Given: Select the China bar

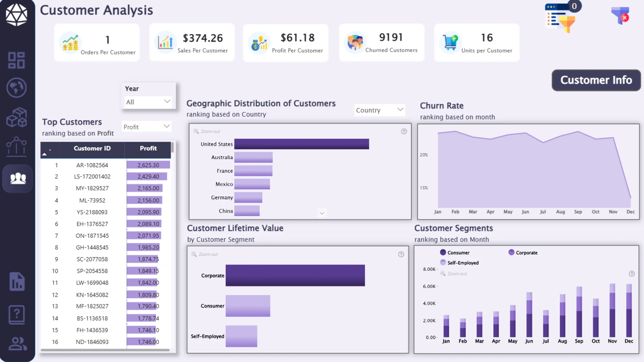Looking at the screenshot, I should 247,211.
